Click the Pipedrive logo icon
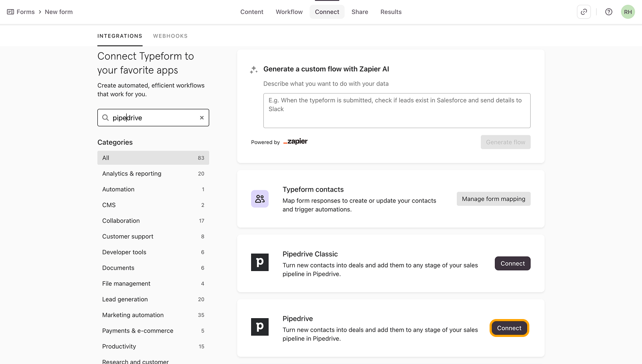Screen dimensions: 642x364 point(260,327)
